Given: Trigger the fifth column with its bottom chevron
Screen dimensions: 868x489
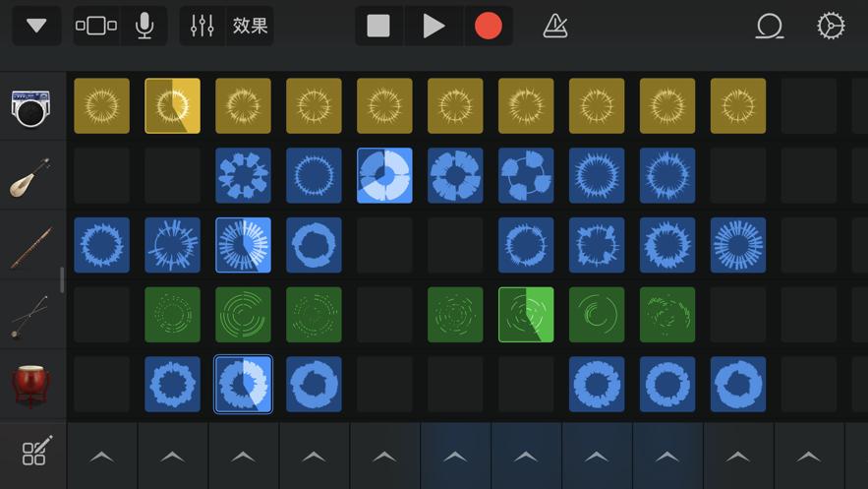Looking at the screenshot, I should click(384, 457).
